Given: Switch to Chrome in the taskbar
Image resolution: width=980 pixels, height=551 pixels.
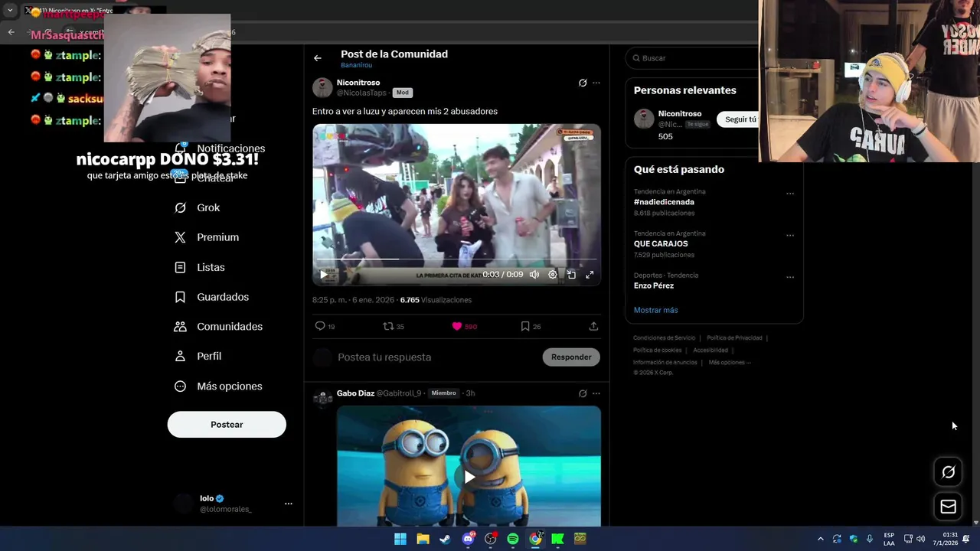Looking at the screenshot, I should 535,539.
